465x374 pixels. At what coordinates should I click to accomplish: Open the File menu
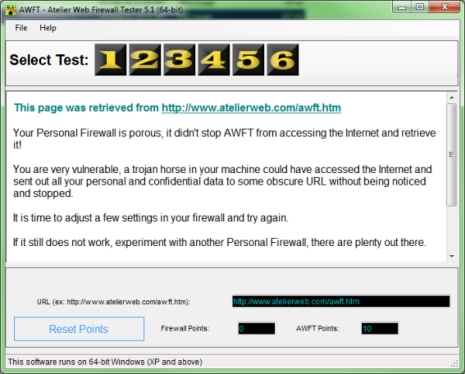click(21, 28)
